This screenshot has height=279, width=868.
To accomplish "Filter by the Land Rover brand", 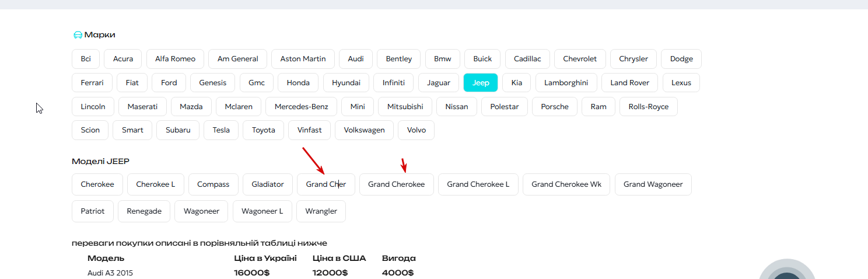I will [x=629, y=83].
